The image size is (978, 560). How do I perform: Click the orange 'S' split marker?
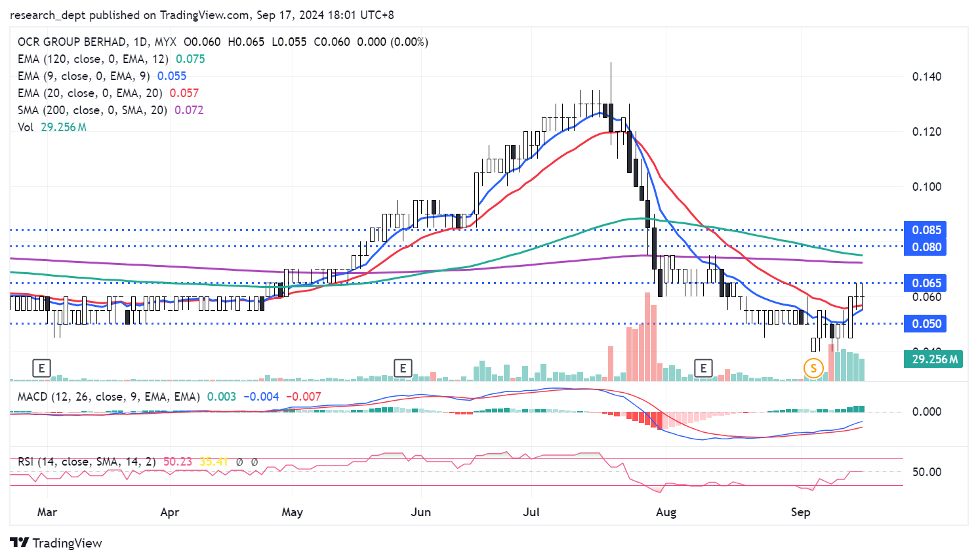pos(813,368)
